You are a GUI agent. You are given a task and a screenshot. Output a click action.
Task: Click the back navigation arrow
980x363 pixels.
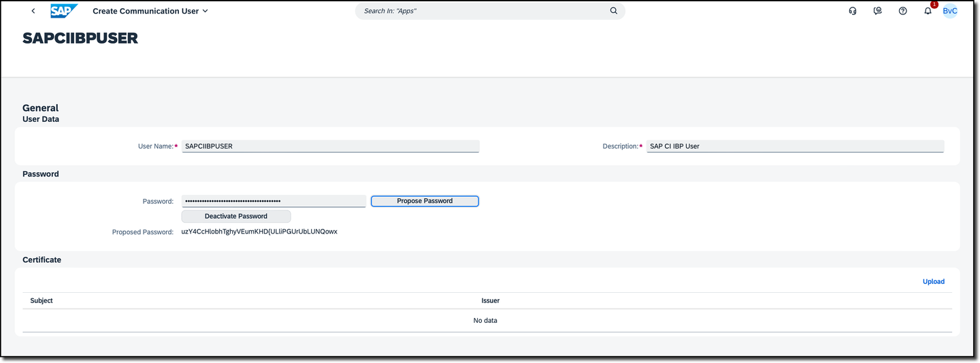pos(33,11)
